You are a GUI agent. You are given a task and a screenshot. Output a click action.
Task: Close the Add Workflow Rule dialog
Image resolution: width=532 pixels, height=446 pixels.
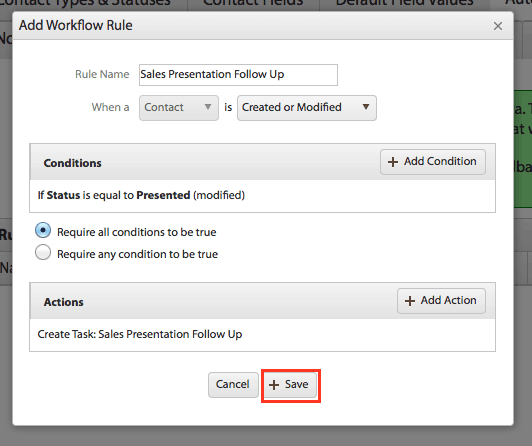pyautogui.click(x=498, y=26)
